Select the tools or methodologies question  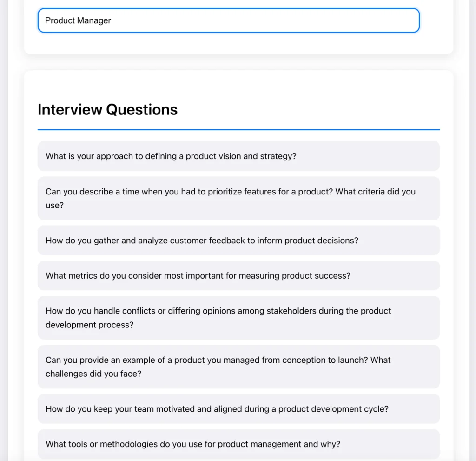pos(238,444)
